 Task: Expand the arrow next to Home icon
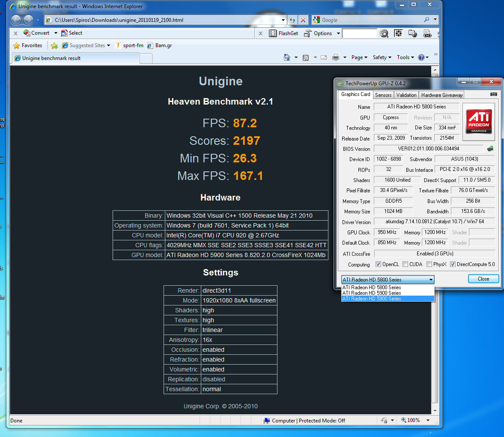(x=296, y=57)
